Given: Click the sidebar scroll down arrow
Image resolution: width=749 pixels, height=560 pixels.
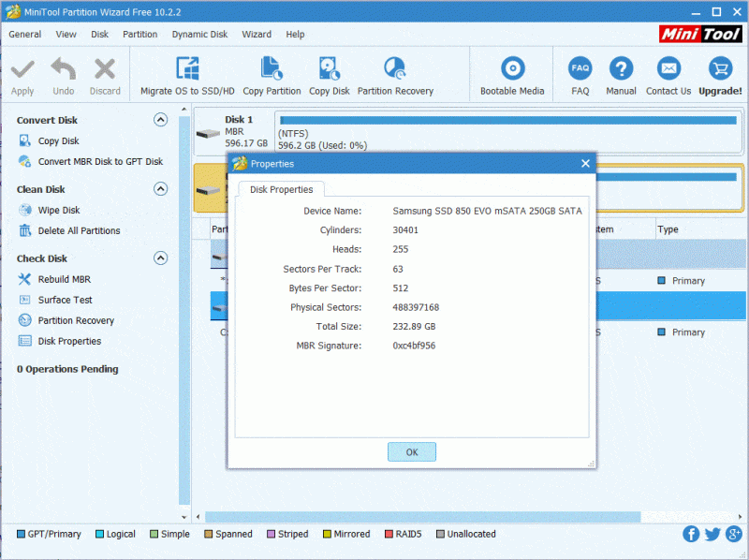Looking at the screenshot, I should 184,517.
